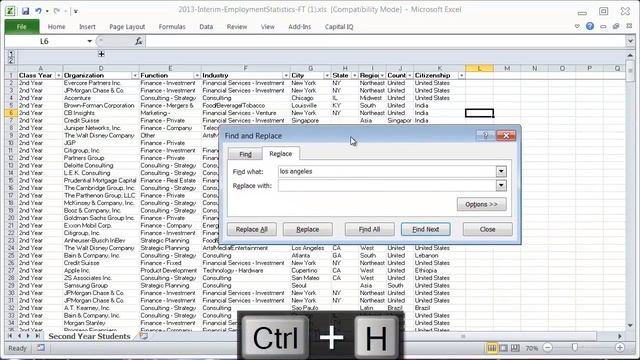Click the 70% zoom level label
This screenshot has height=360, width=640.
click(x=531, y=348)
